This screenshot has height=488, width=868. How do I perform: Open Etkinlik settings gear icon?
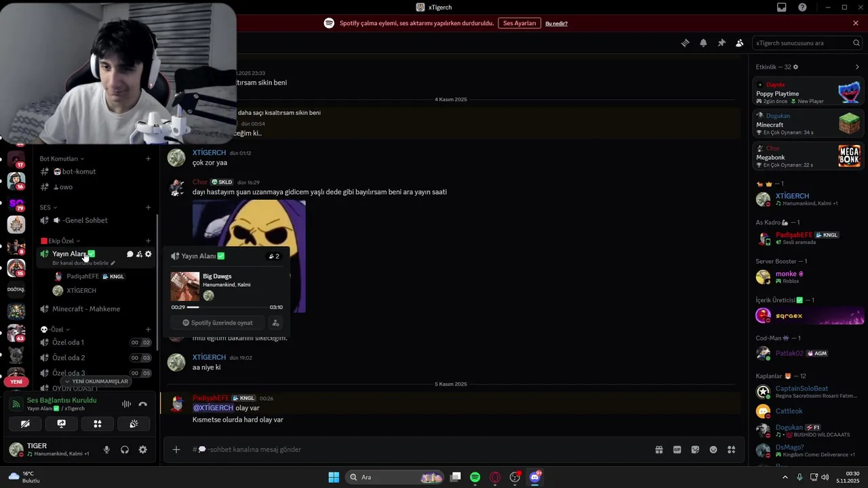coord(795,67)
